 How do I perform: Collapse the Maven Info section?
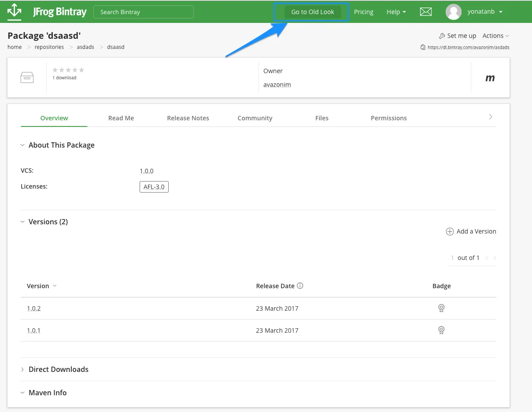pos(22,393)
